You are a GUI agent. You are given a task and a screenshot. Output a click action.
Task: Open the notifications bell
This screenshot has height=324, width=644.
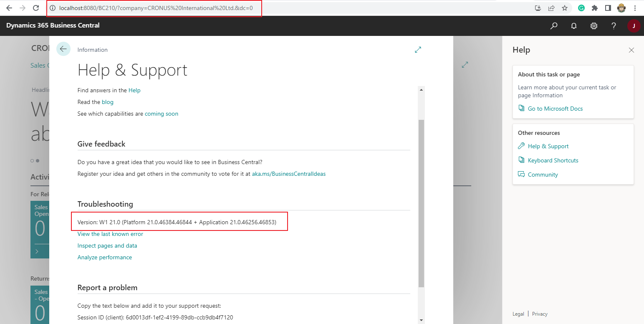click(573, 25)
